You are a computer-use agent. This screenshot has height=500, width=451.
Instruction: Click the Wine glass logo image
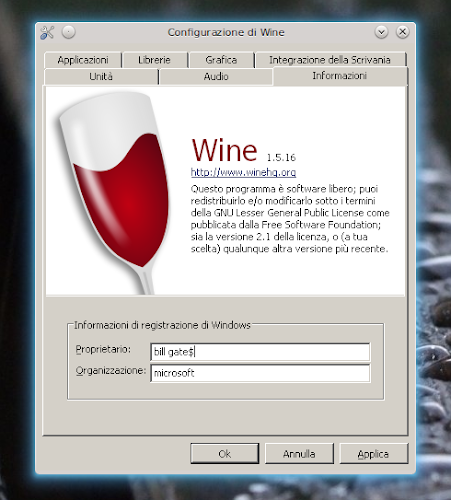(x=113, y=193)
